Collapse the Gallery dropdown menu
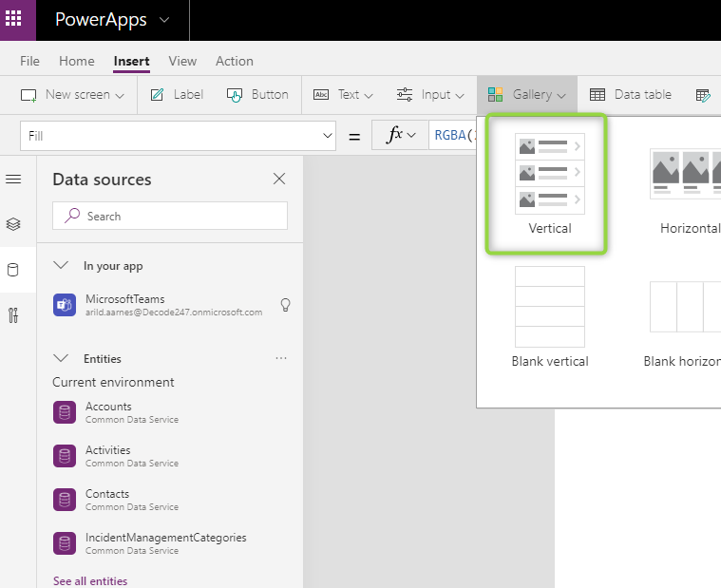The image size is (721, 588). pos(526,95)
